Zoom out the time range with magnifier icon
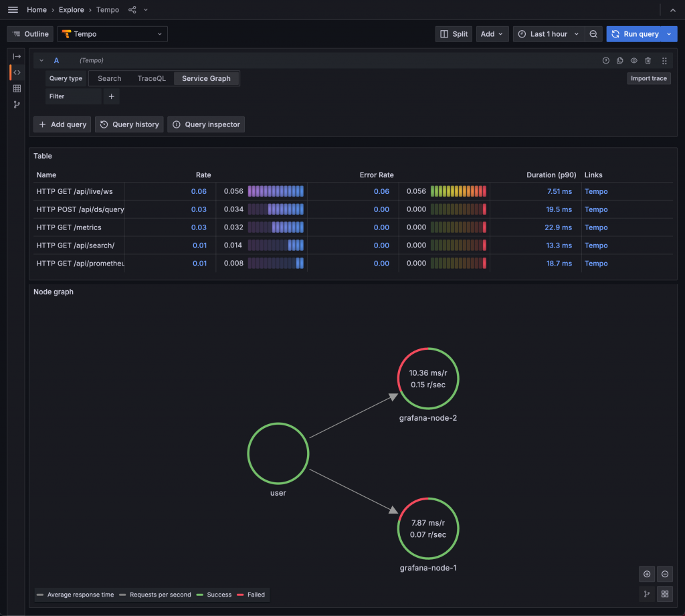This screenshot has width=685, height=616. [593, 34]
